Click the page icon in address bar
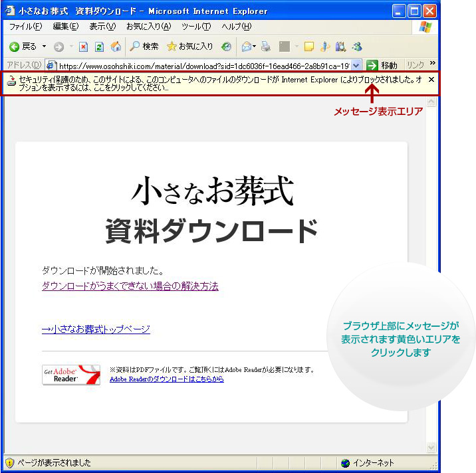Image resolution: width=476 pixels, height=473 pixels. point(51,65)
